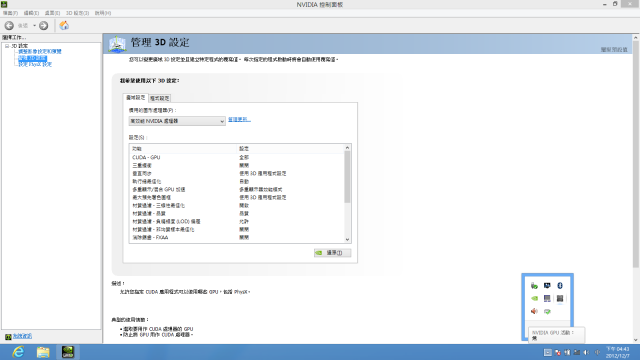Open the 說明(H) menu

tap(103, 13)
